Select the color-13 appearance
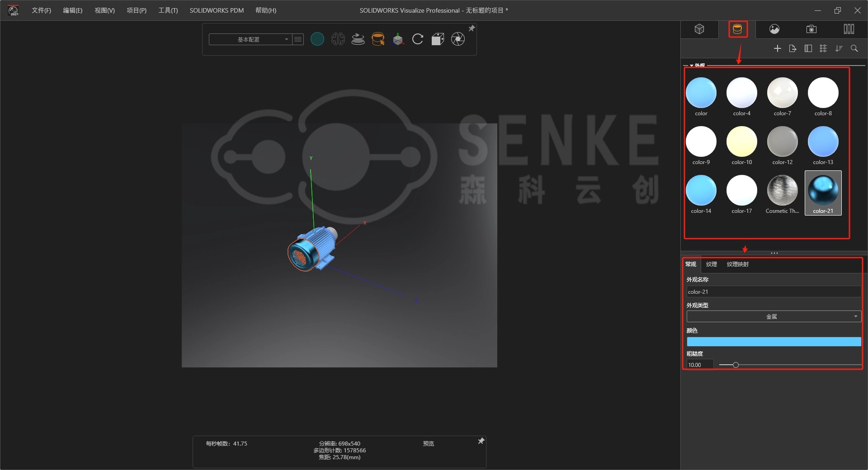 coord(823,146)
